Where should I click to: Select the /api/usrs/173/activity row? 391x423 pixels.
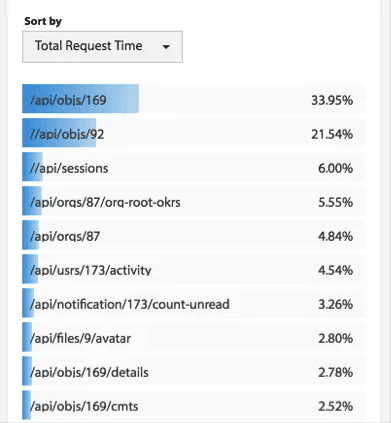pos(194,269)
